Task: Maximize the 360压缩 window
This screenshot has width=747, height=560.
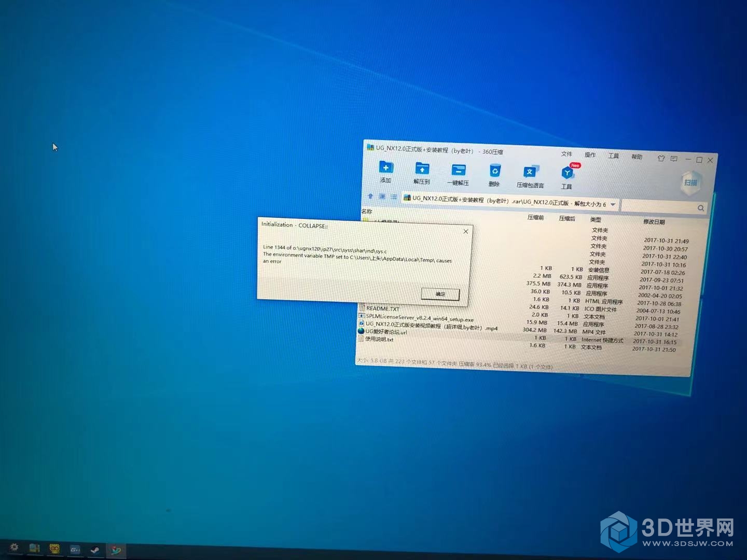Action: [x=699, y=160]
